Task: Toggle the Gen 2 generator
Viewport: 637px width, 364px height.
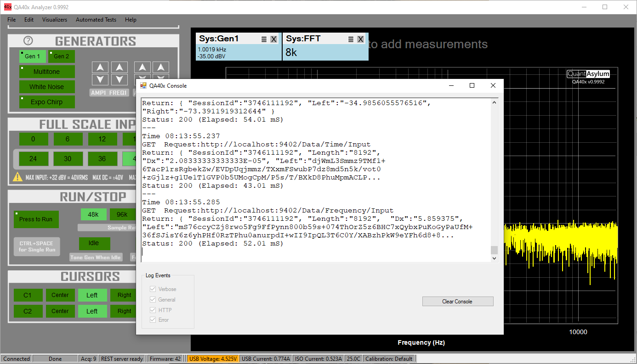Action: 62,56
